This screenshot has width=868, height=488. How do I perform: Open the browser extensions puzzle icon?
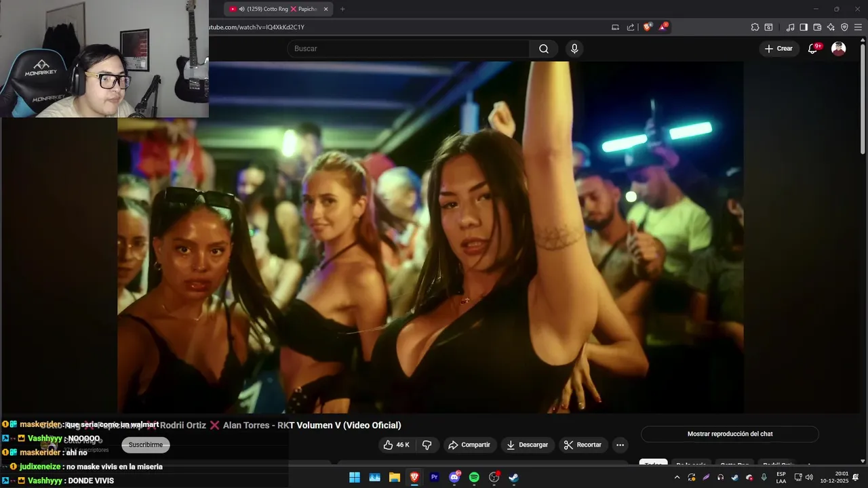click(755, 27)
